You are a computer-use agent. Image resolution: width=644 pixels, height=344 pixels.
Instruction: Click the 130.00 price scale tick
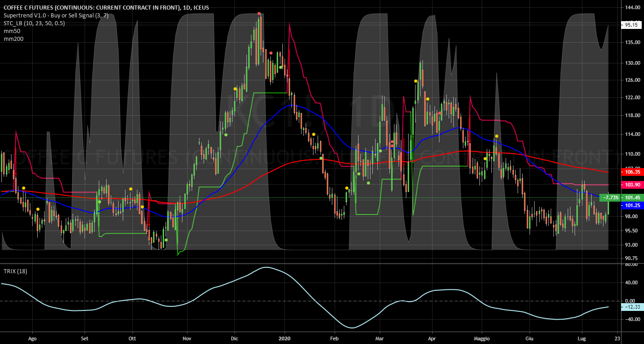pyautogui.click(x=632, y=63)
